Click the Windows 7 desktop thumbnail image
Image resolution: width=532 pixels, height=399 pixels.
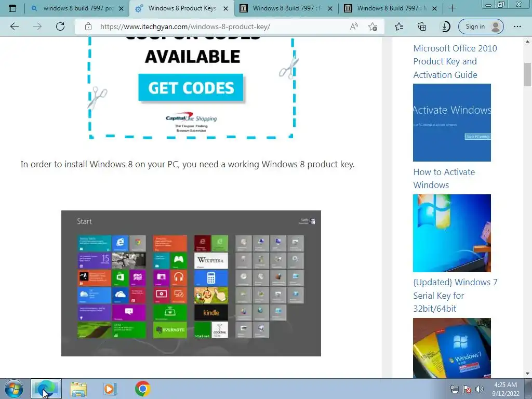point(452,233)
